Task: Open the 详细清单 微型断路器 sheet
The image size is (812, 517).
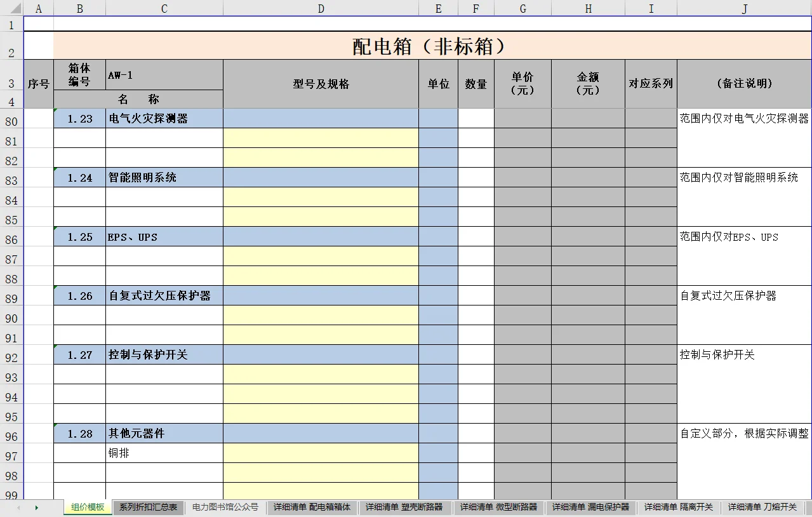Action: pos(499,507)
